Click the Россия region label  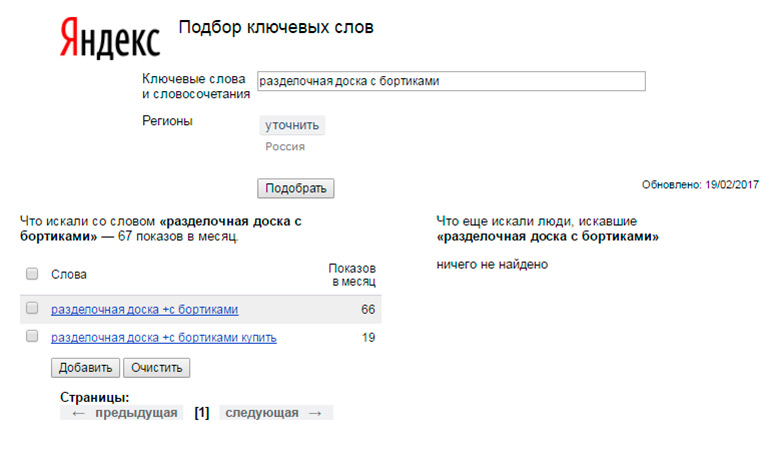(285, 147)
